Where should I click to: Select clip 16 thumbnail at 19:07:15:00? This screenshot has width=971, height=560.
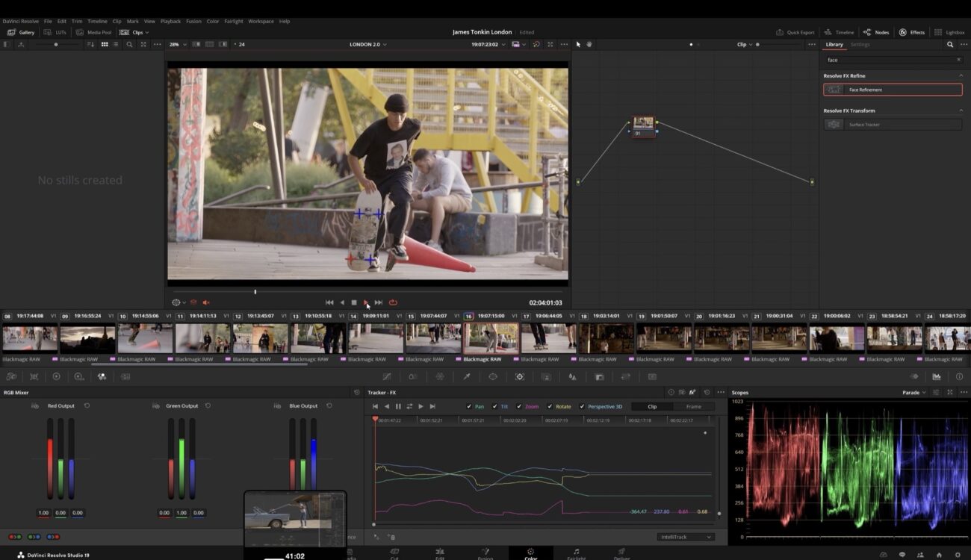click(x=491, y=338)
